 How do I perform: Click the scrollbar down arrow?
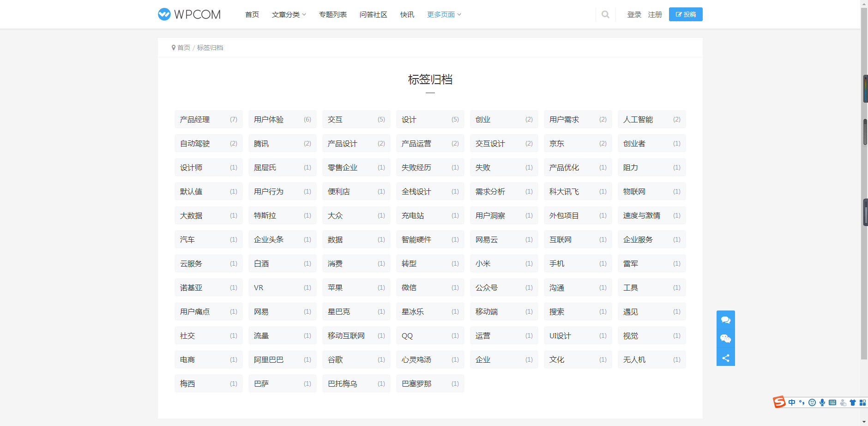point(864,422)
